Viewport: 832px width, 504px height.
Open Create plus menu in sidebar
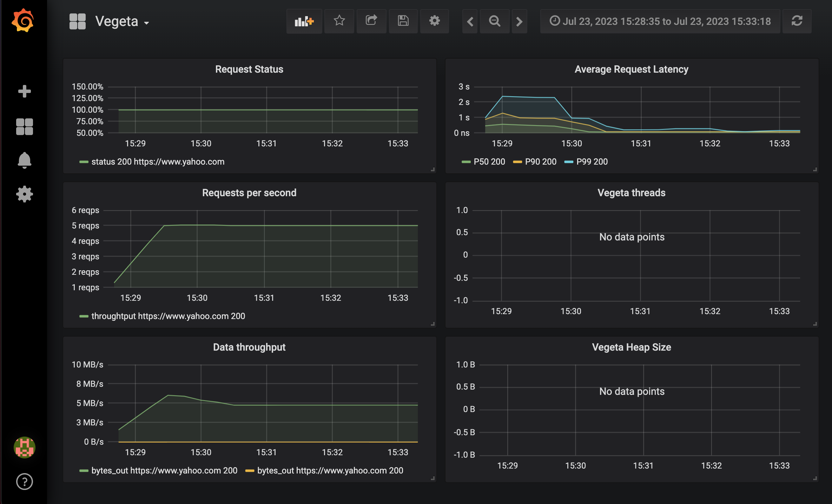click(x=24, y=91)
